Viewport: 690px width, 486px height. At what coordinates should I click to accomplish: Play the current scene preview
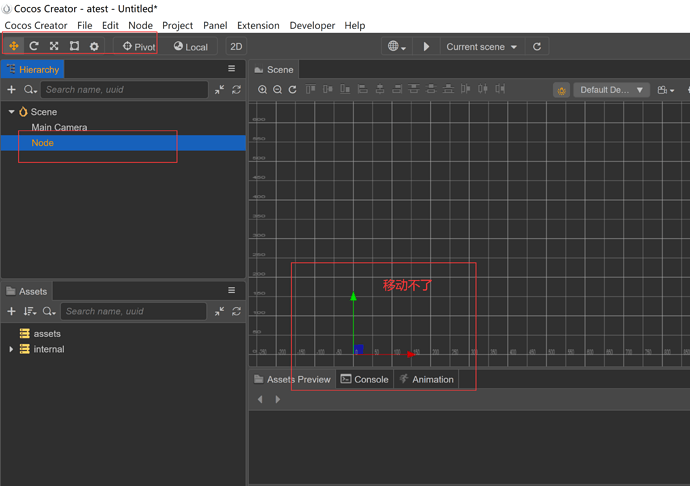(x=426, y=46)
